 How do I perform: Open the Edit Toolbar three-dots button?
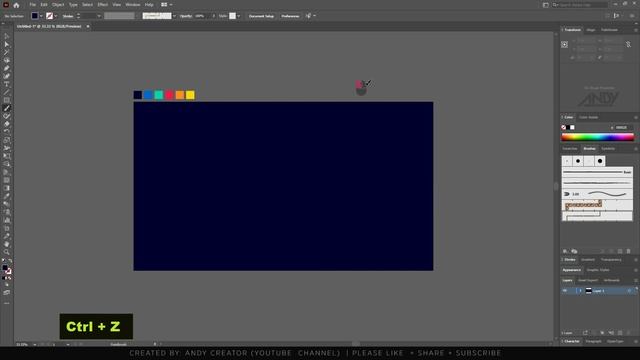tap(7, 303)
